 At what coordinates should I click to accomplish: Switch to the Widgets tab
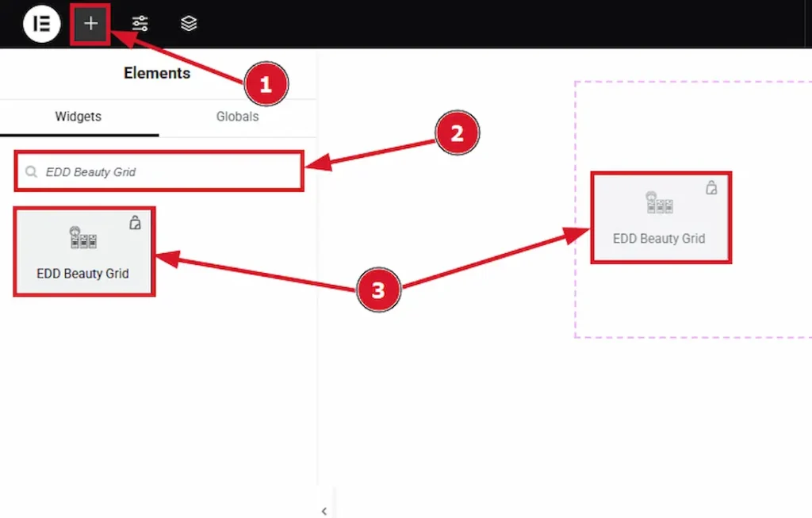point(78,117)
